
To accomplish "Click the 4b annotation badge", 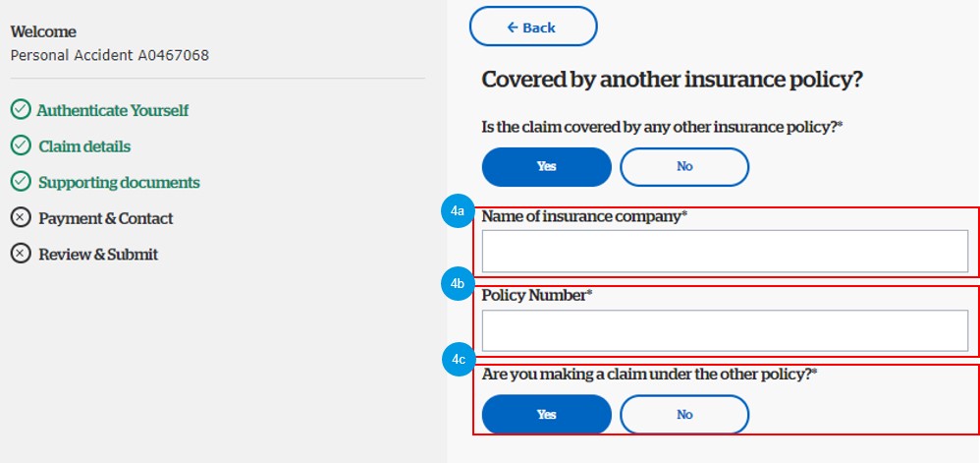I will point(458,285).
